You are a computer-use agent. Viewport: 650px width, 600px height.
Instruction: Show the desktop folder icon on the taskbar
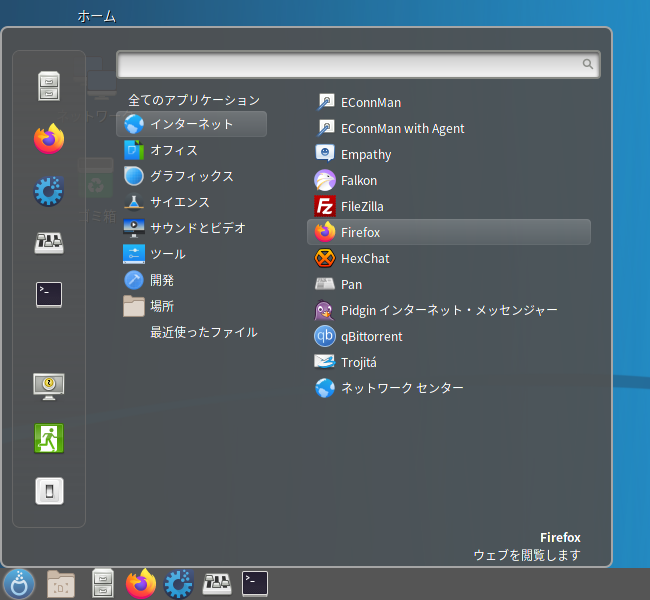pyautogui.click(x=61, y=584)
